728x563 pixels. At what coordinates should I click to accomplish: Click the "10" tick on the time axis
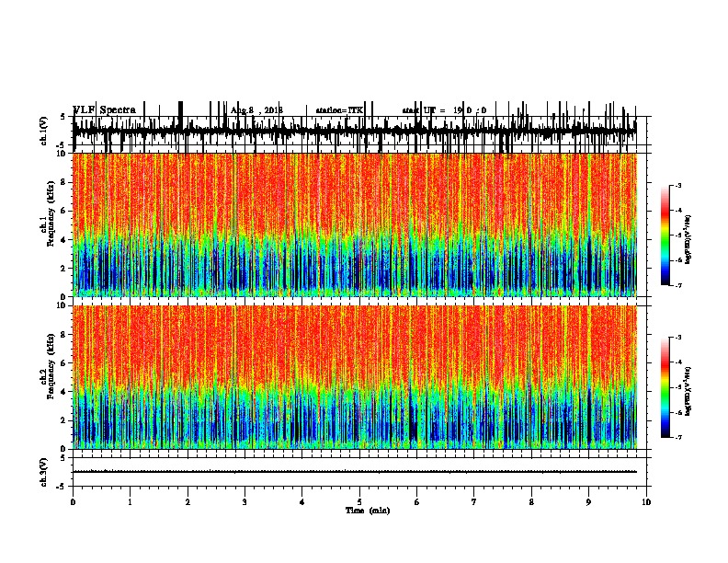(646, 502)
